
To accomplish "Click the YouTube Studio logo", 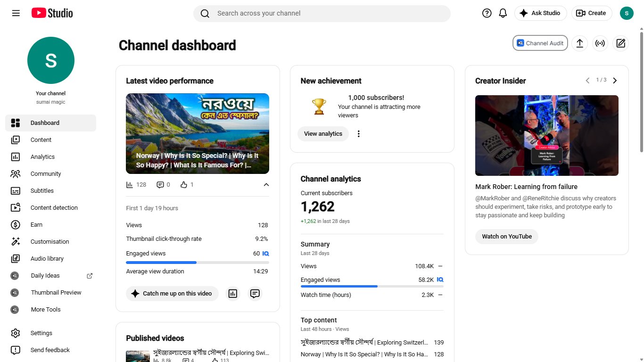I will [52, 13].
